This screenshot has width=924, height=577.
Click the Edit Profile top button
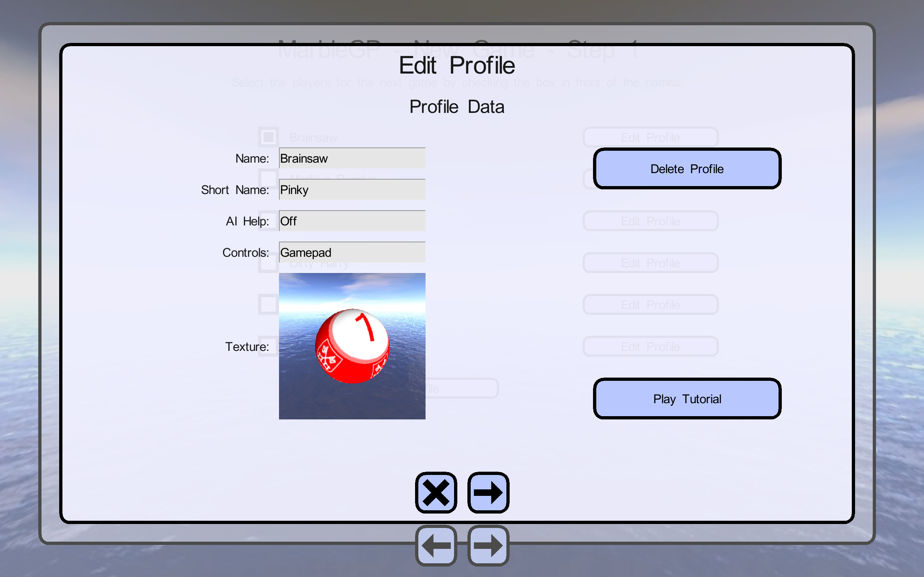[x=650, y=137]
